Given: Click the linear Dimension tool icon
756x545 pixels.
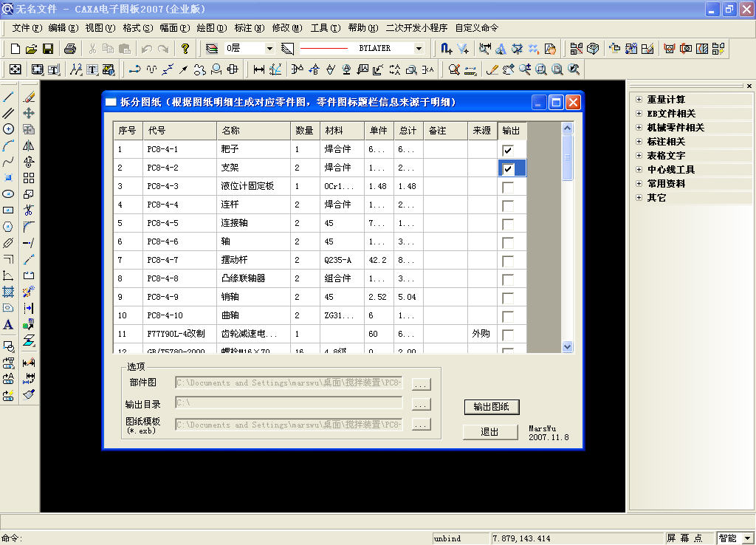Looking at the screenshot, I should (259, 69).
